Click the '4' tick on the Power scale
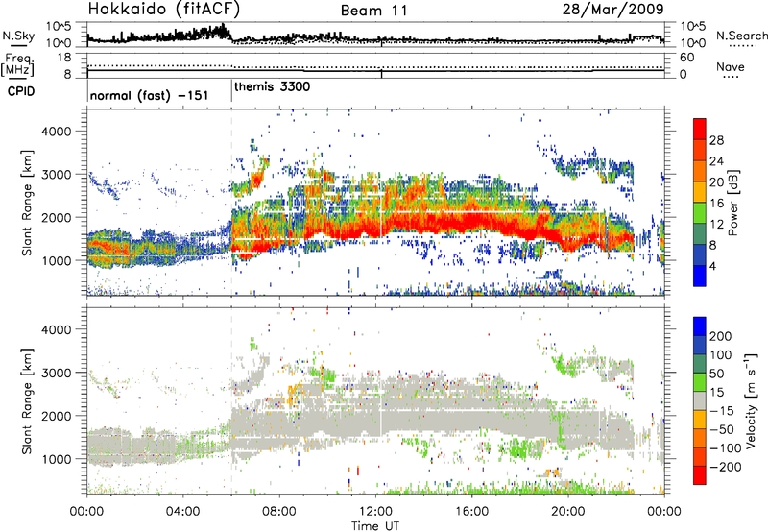 712,266
